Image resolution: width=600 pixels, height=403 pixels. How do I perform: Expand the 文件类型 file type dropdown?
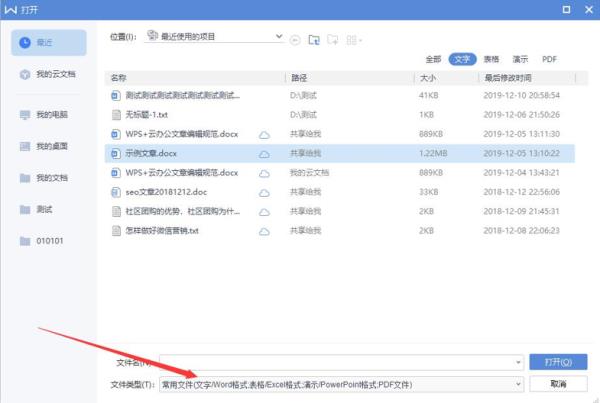pyautogui.click(x=517, y=384)
